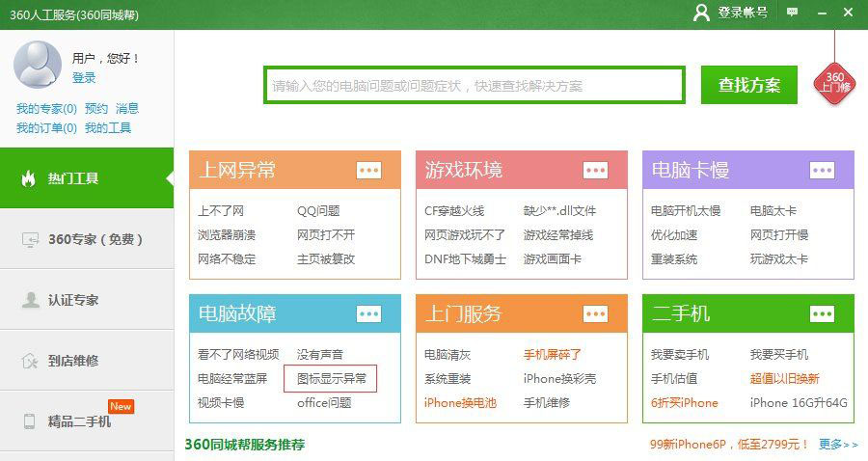
Task: Select the iPhone换电池 service
Action: (x=460, y=403)
